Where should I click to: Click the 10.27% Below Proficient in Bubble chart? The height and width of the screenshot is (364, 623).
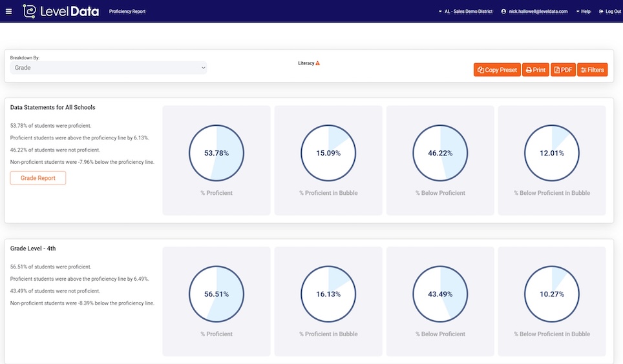click(552, 294)
